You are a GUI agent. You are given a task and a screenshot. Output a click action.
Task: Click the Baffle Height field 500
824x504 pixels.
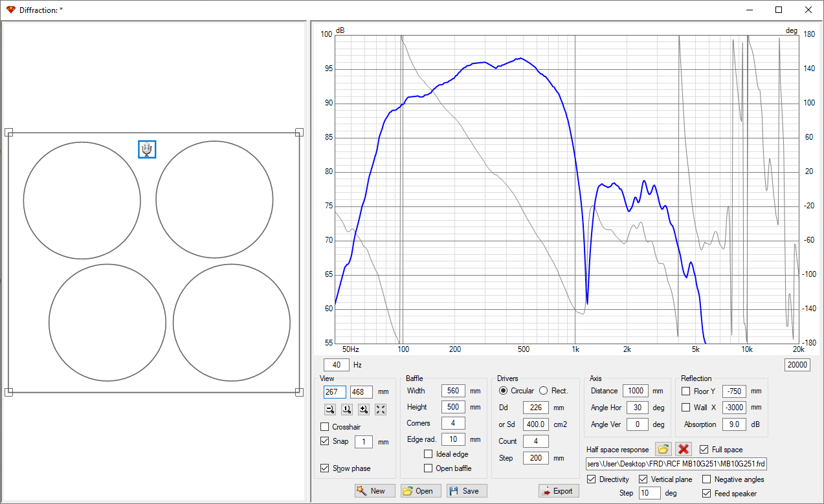(453, 408)
